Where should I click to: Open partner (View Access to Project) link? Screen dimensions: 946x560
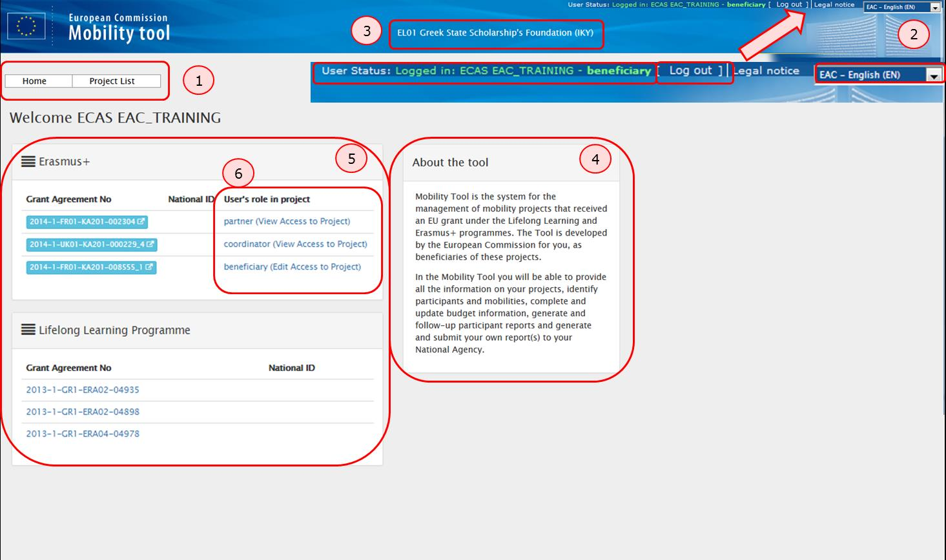(287, 221)
